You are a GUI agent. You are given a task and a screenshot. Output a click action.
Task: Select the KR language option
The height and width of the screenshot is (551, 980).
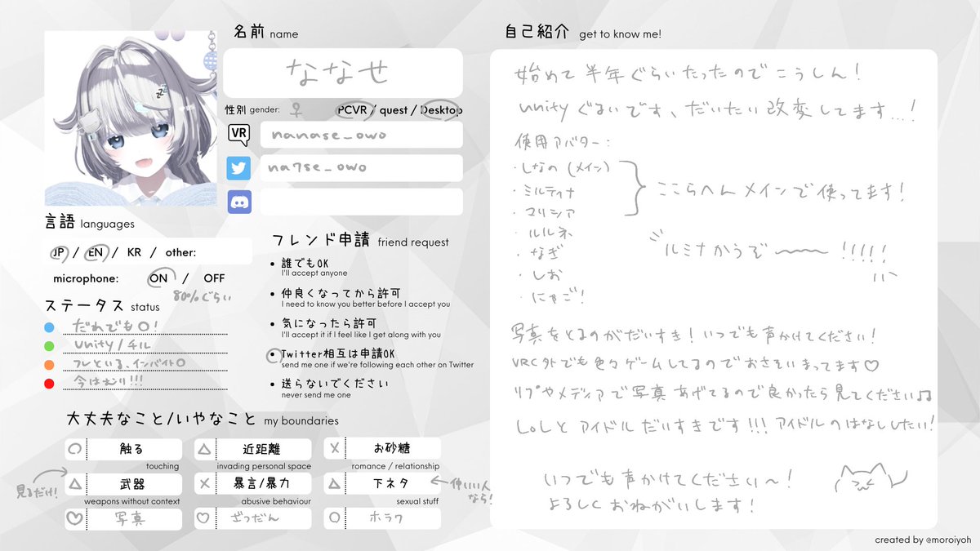[x=134, y=252]
